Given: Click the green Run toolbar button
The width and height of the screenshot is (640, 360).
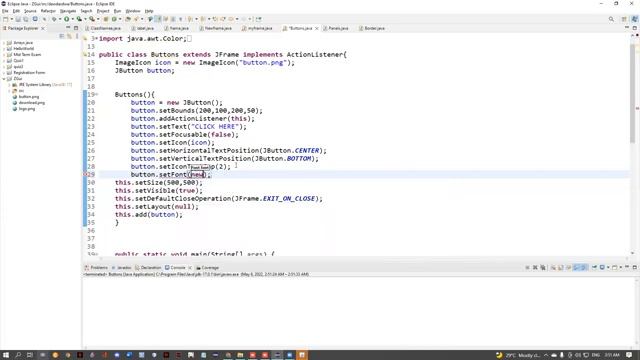Looking at the screenshot, I should 66,19.
